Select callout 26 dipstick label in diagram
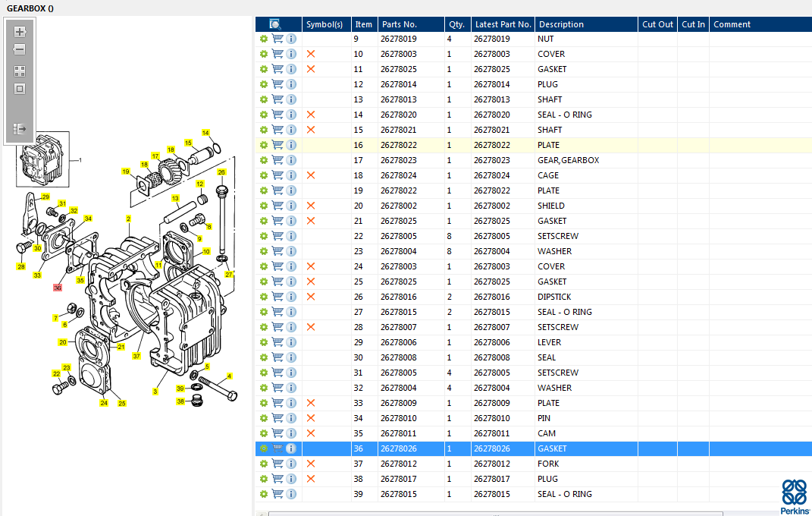Viewport: 812px width, 516px height. (221, 172)
